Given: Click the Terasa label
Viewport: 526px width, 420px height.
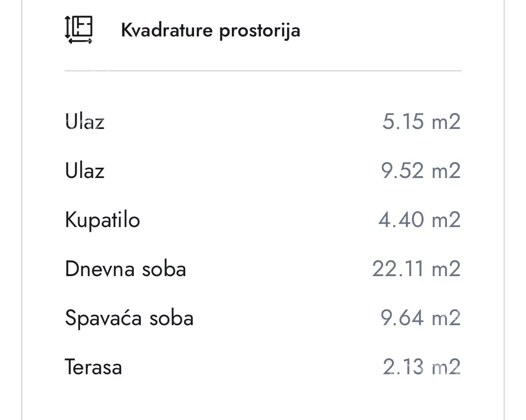Looking at the screenshot, I should click(x=93, y=367).
